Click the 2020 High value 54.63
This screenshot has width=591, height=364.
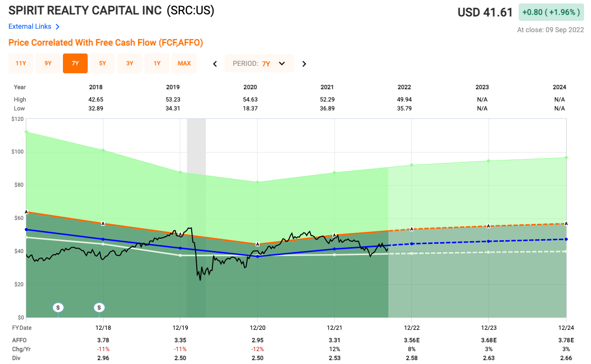click(250, 100)
